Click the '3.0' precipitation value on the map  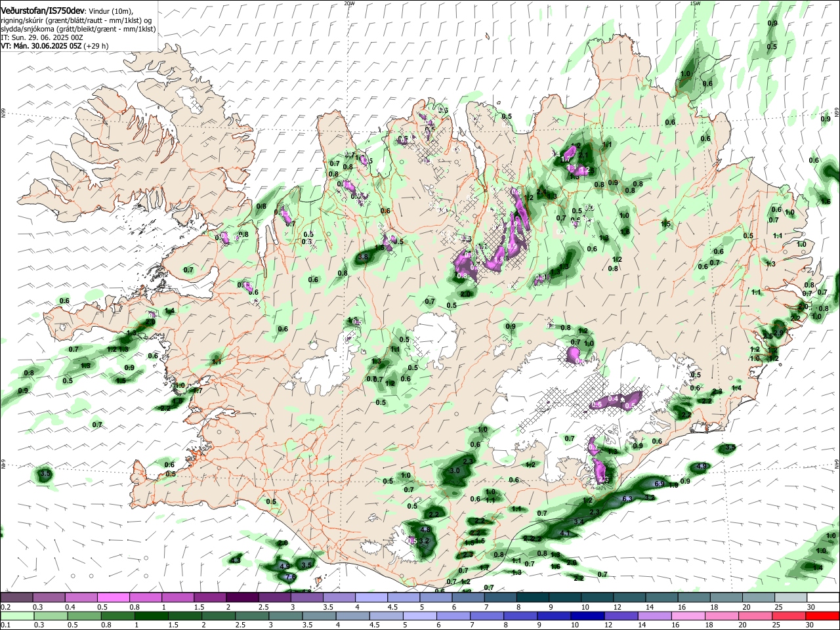(455, 471)
